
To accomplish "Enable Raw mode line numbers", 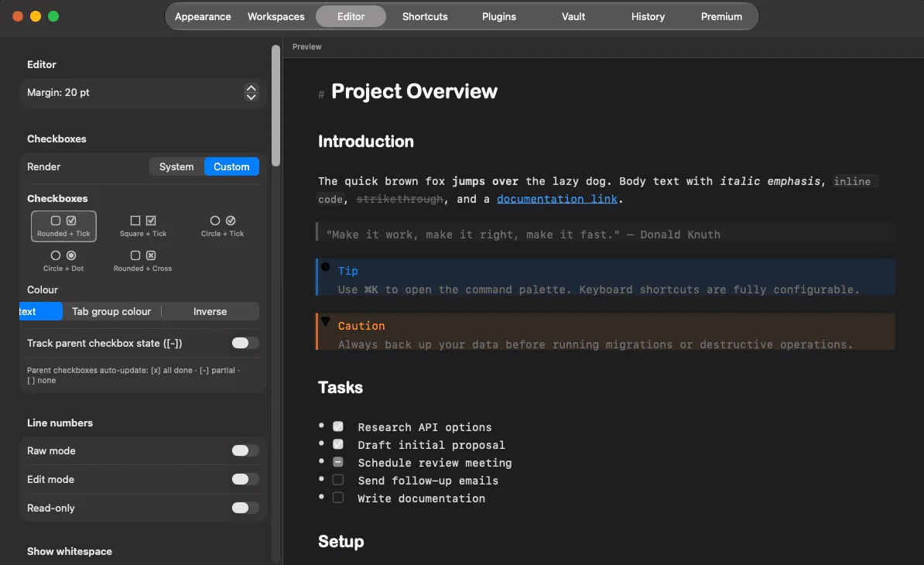I will coord(245,450).
